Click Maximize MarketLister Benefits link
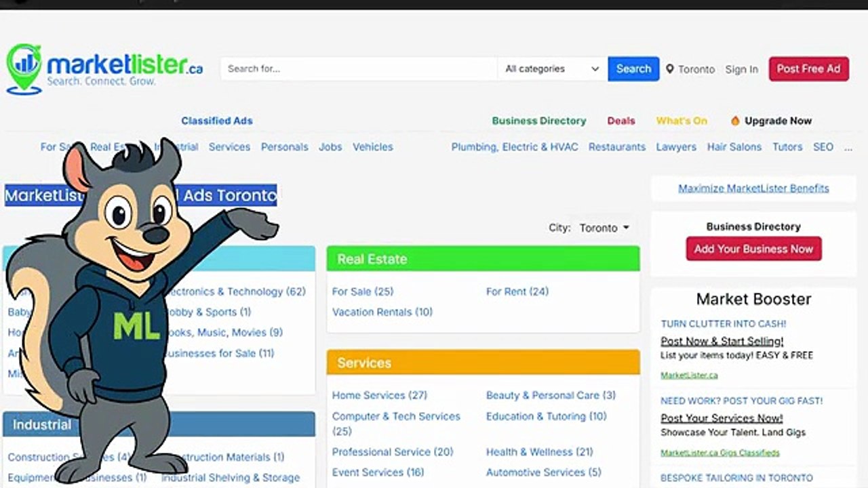868x488 pixels. point(753,188)
